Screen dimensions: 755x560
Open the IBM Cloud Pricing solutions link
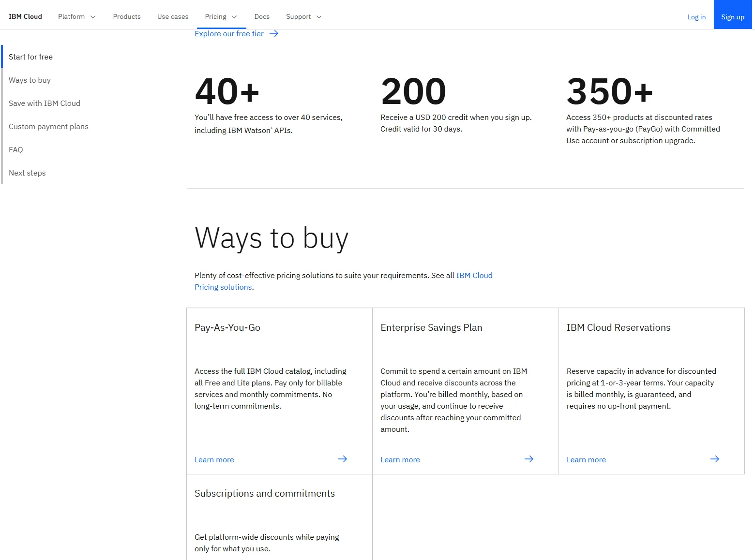pos(344,281)
